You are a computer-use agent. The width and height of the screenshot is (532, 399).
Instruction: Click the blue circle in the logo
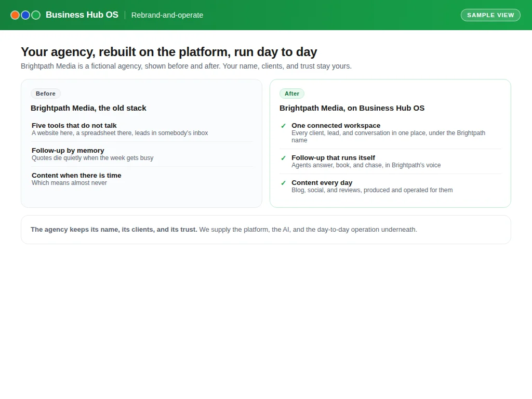pos(25,15)
